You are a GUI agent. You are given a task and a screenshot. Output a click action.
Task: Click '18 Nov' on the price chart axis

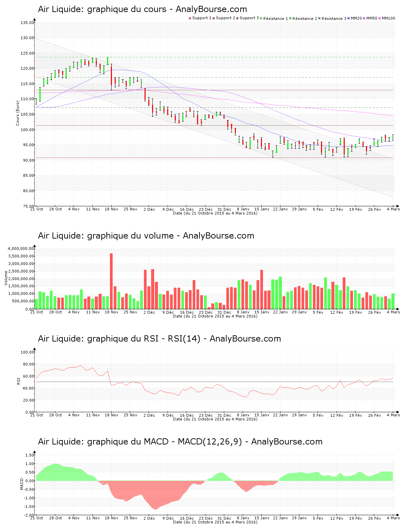pyautogui.click(x=112, y=209)
